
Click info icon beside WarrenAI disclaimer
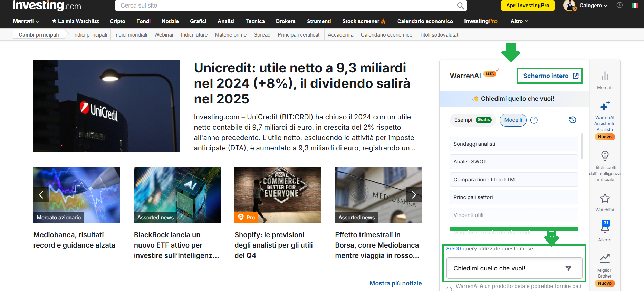pos(449,289)
